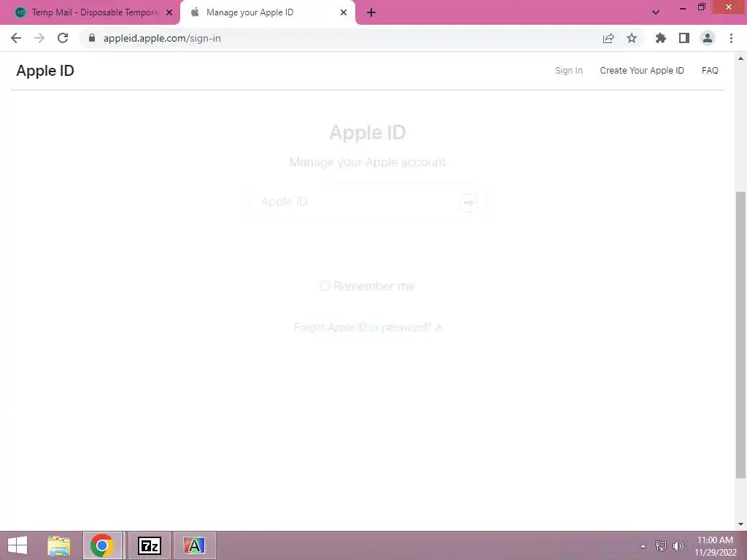The height and width of the screenshot is (560, 747).
Task: Toggle Chrome side panel icon
Action: pyautogui.click(x=684, y=38)
